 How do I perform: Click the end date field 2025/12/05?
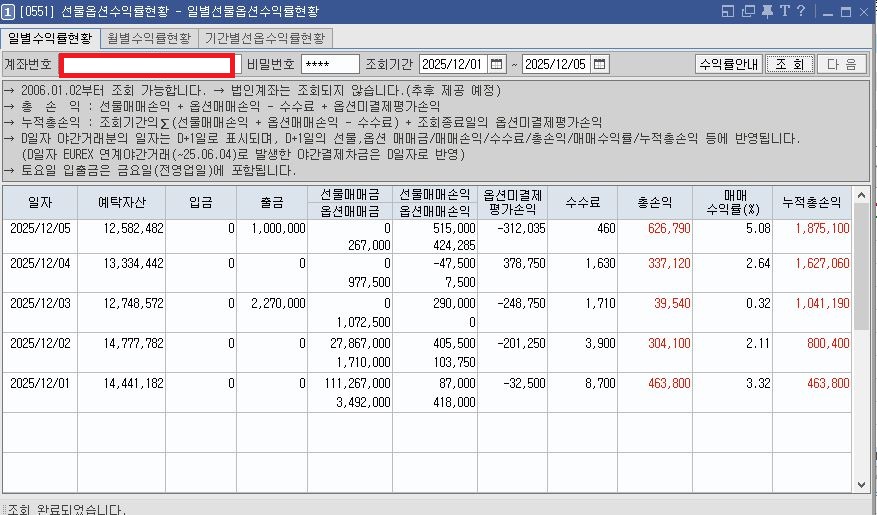tap(557, 64)
